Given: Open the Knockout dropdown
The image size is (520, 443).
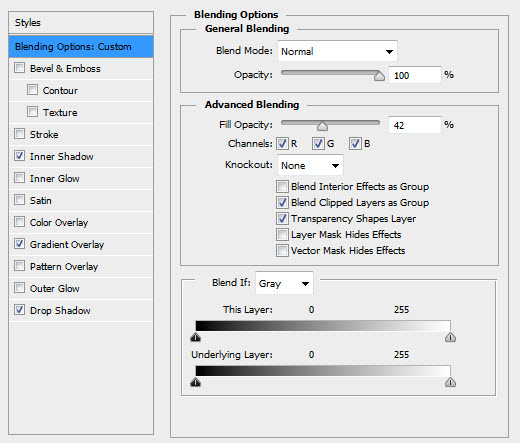Looking at the screenshot, I should pyautogui.click(x=310, y=165).
